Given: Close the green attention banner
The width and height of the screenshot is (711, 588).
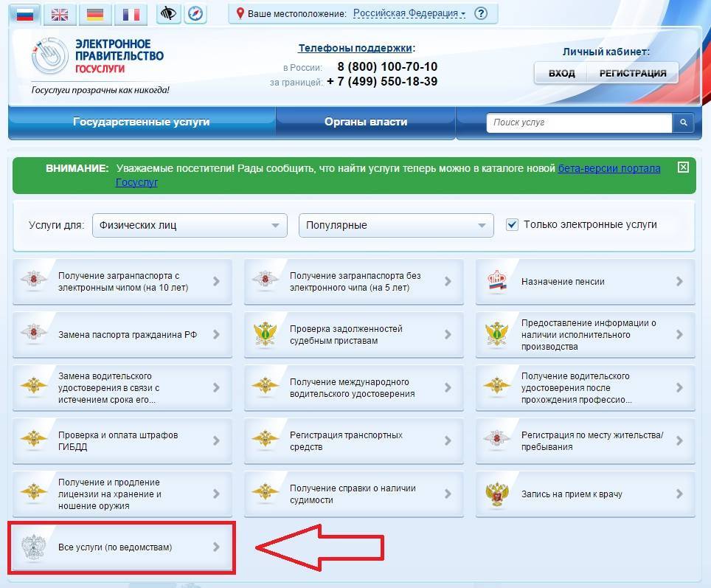Looking at the screenshot, I should point(683,167).
